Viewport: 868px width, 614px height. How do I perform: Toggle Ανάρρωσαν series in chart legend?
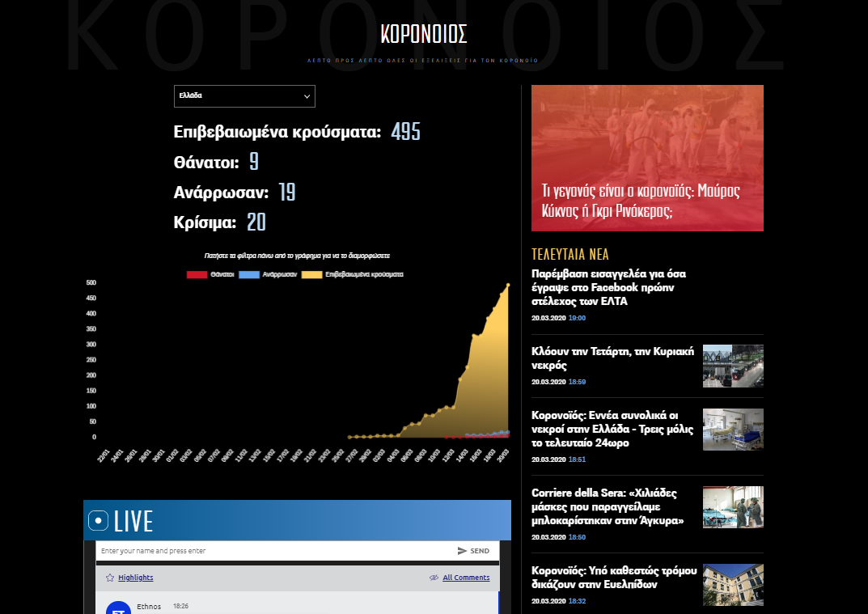pyautogui.click(x=269, y=275)
